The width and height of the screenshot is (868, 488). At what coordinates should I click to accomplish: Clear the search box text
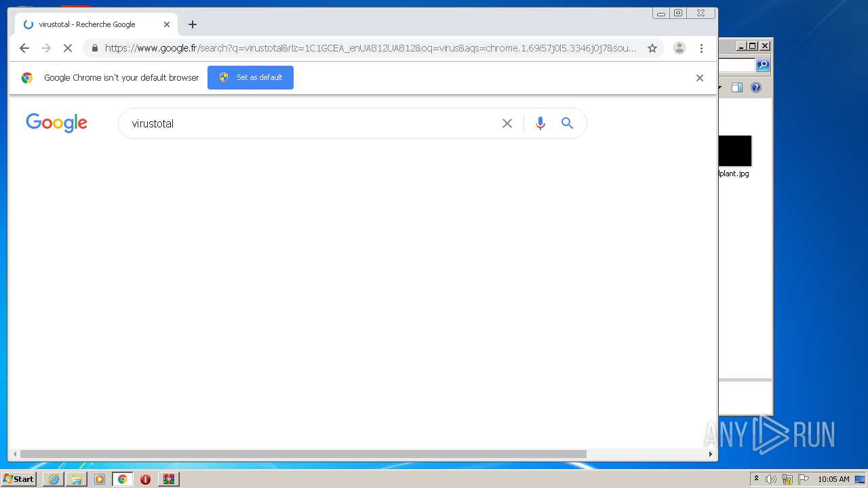(x=507, y=123)
